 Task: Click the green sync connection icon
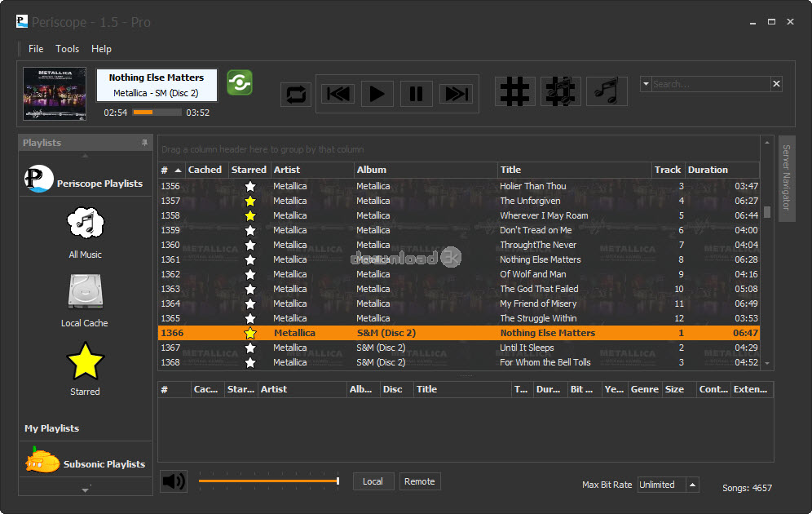(239, 83)
